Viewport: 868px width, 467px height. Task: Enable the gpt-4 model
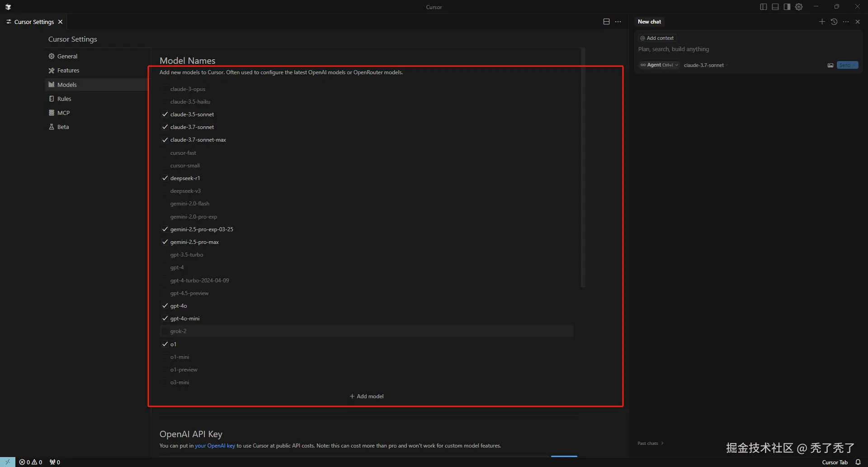click(x=165, y=267)
